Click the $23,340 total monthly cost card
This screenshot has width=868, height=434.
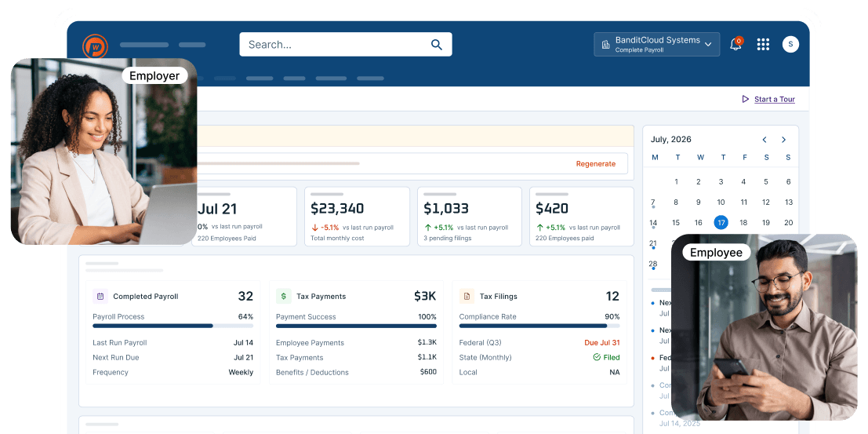357,216
